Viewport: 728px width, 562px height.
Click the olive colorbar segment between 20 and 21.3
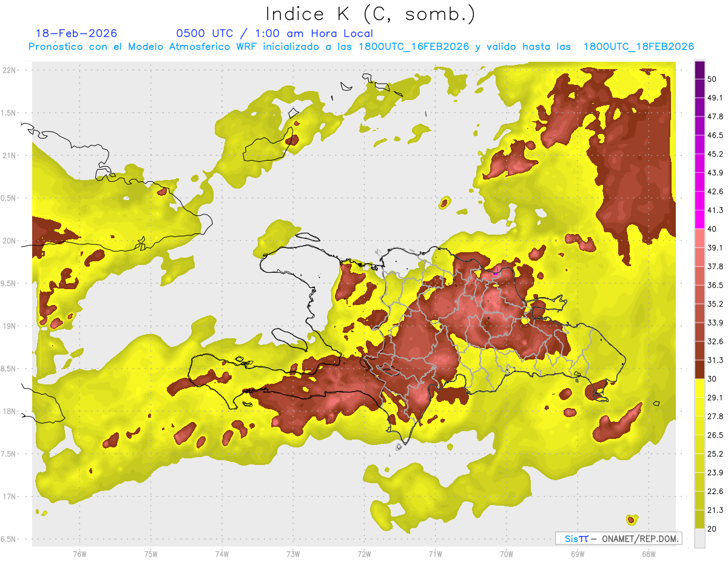699,518
